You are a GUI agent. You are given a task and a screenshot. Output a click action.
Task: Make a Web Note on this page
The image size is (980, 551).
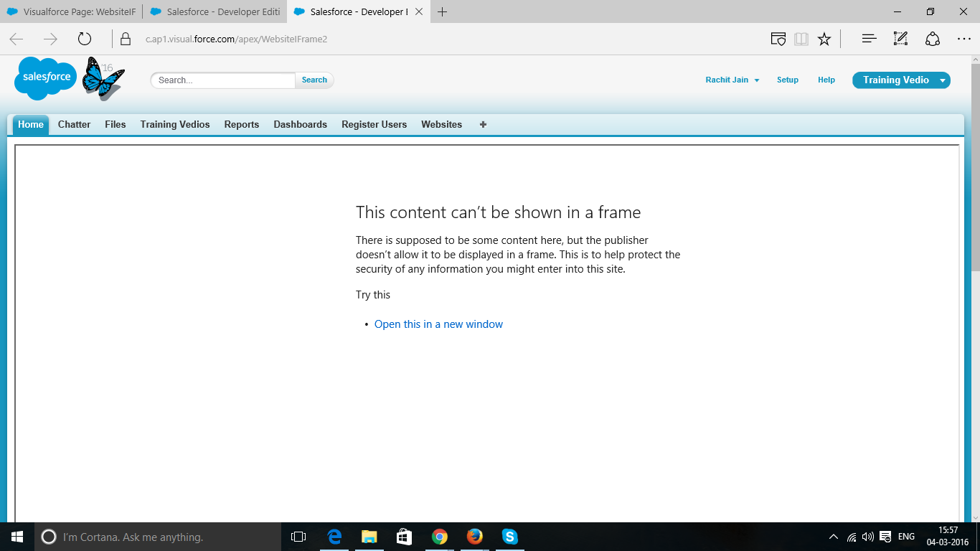click(x=900, y=39)
